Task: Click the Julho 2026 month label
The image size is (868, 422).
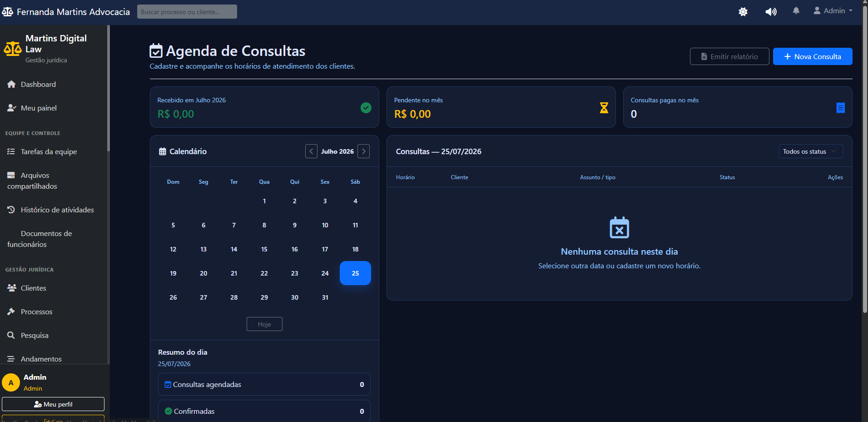Action: [337, 151]
